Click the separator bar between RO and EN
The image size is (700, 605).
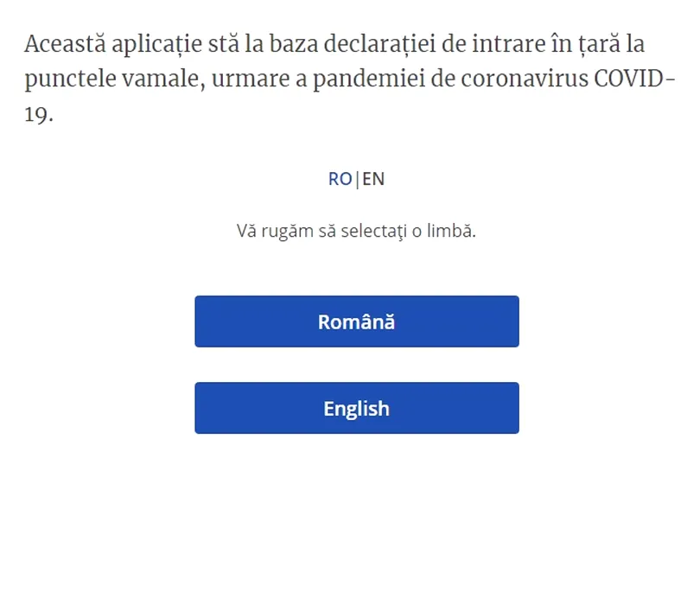(357, 179)
